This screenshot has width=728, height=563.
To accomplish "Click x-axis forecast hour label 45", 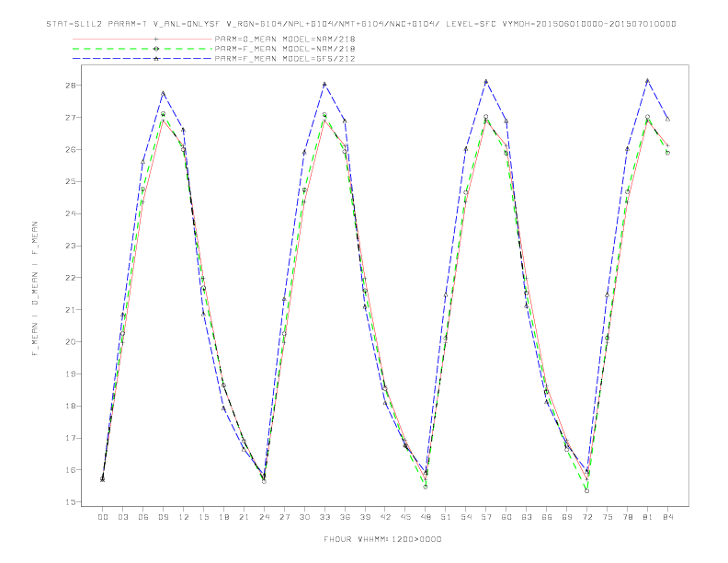I will tap(405, 517).
